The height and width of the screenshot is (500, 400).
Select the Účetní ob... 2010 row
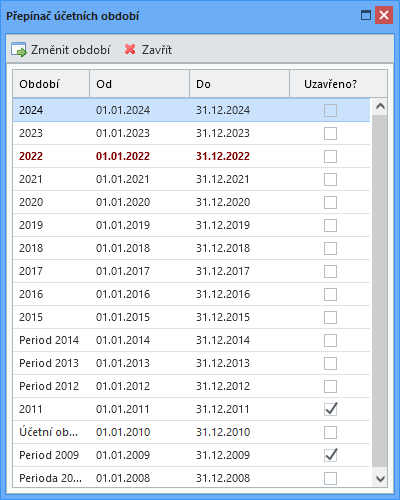(192, 432)
